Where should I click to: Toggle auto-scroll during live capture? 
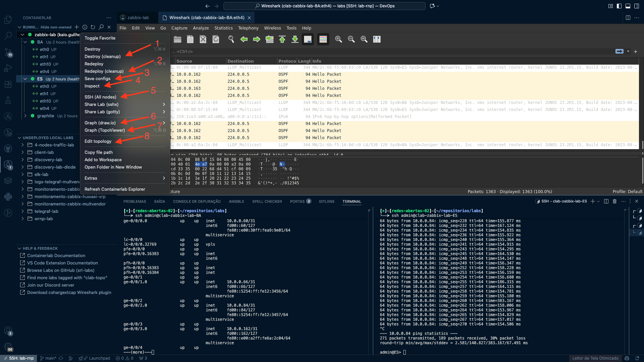click(307, 40)
